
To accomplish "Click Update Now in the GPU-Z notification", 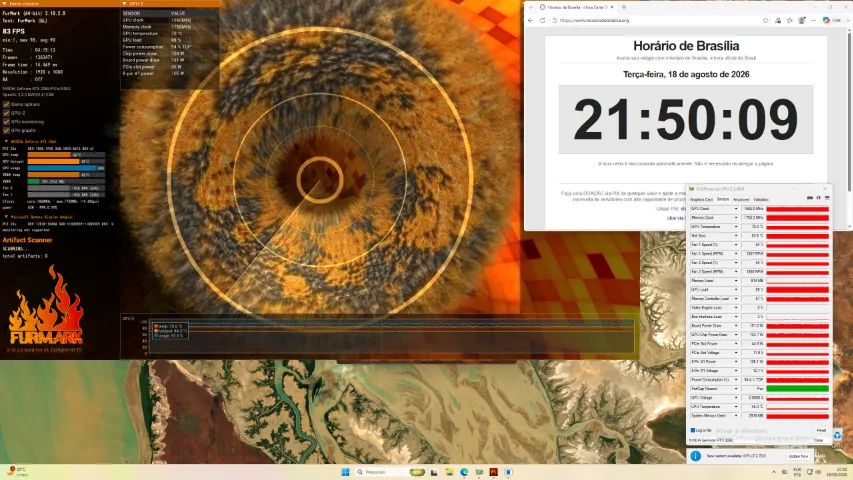I will [x=798, y=456].
